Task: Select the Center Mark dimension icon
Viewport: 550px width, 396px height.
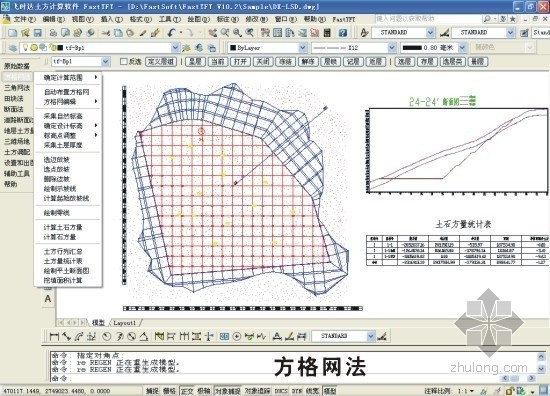Action: coord(237,336)
